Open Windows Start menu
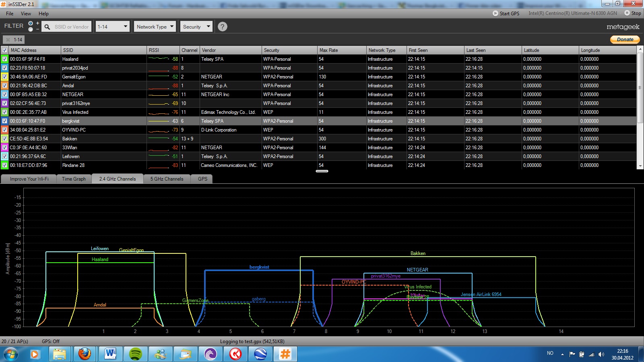This screenshot has height=362, width=644. (11, 354)
